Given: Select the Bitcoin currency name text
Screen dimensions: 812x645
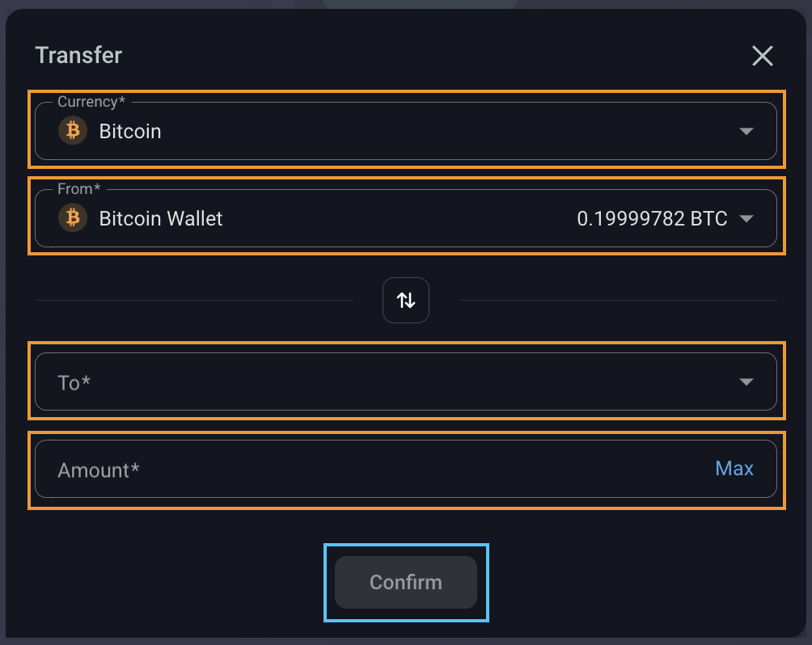Looking at the screenshot, I should [130, 131].
